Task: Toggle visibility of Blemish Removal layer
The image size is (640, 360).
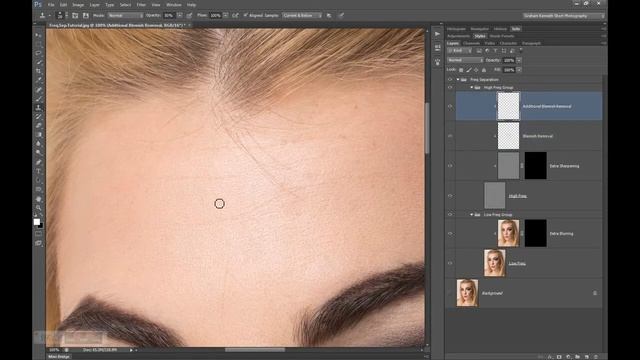Action: [x=450, y=136]
